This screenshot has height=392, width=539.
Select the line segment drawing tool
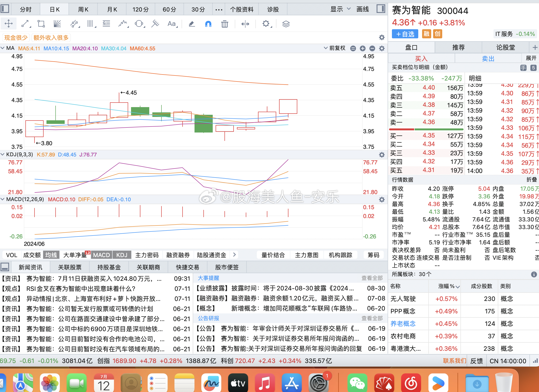(25, 24)
